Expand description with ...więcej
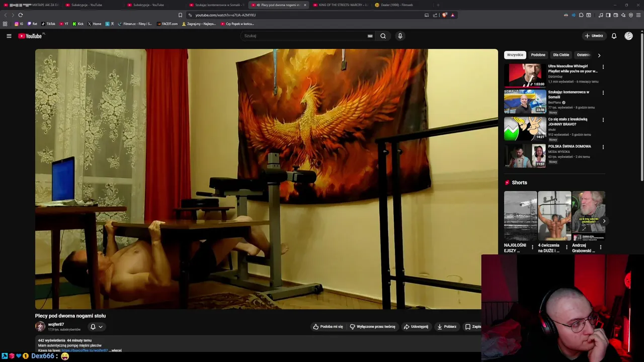Screen dimensions: 644x362 click(115, 350)
